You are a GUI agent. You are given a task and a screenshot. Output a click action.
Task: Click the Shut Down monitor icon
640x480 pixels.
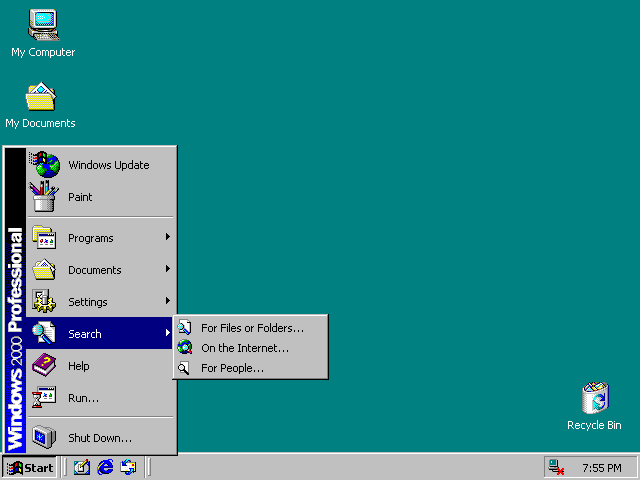pyautogui.click(x=44, y=437)
